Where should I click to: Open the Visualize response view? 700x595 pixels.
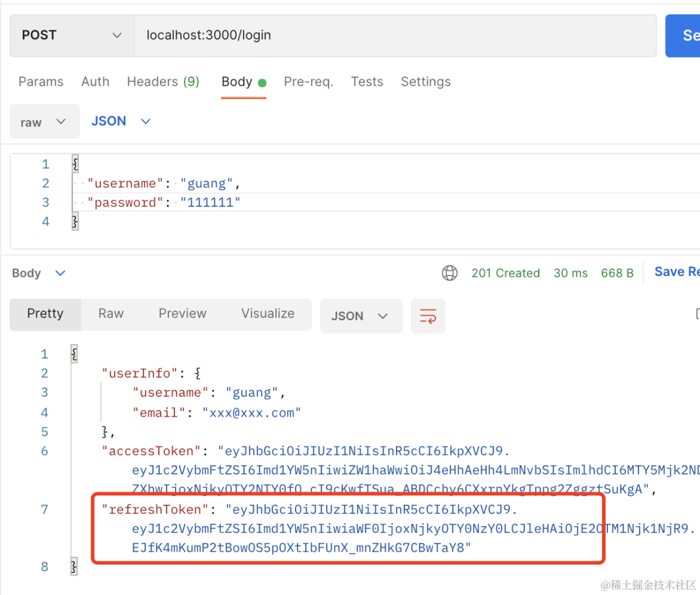[268, 314]
